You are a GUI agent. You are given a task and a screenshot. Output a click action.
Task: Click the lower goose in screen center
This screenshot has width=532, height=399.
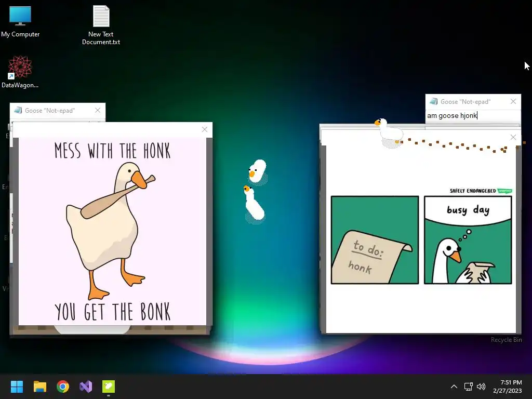(254, 204)
